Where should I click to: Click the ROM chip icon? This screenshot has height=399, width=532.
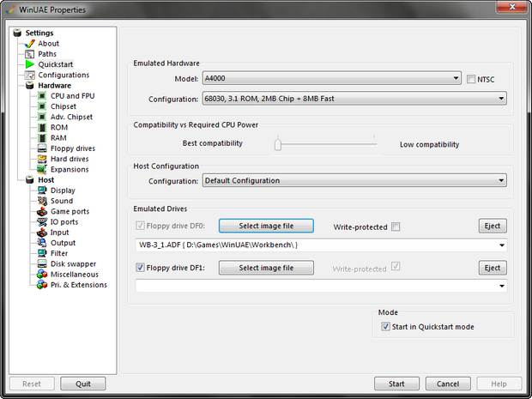42,128
